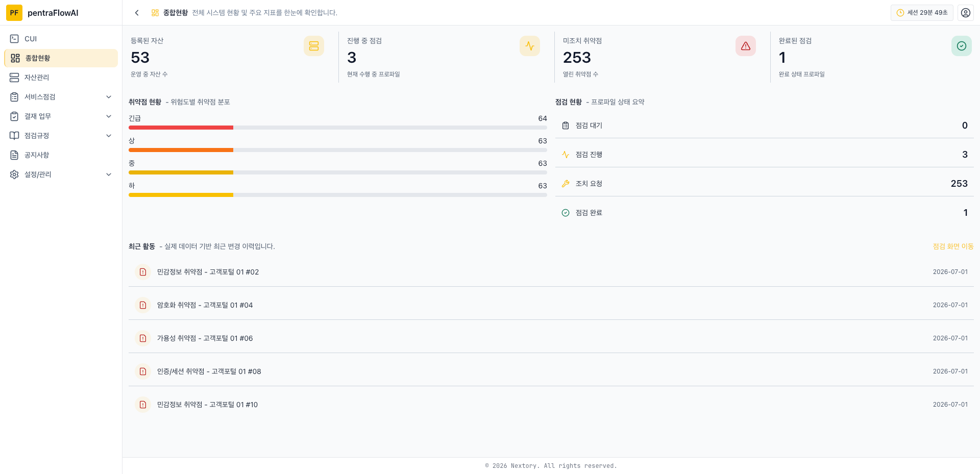Image resolution: width=980 pixels, height=474 pixels.
Task: Click alert icon for 고객포털 01 #06
Action: click(x=143, y=338)
